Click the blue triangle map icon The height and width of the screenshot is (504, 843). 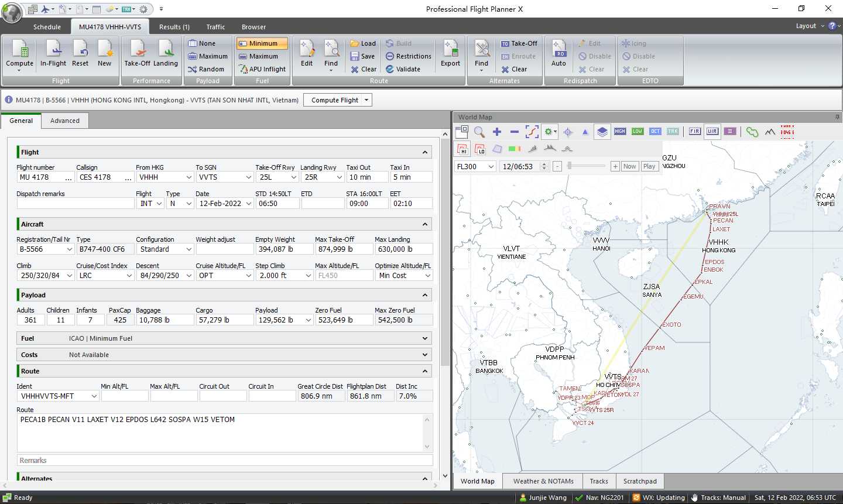[x=585, y=132]
